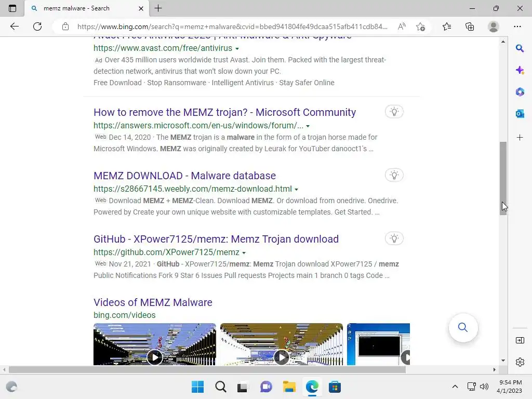Expand answers.microsoft.com URL dropdown arrow
532x399 pixels.
pyautogui.click(x=308, y=126)
